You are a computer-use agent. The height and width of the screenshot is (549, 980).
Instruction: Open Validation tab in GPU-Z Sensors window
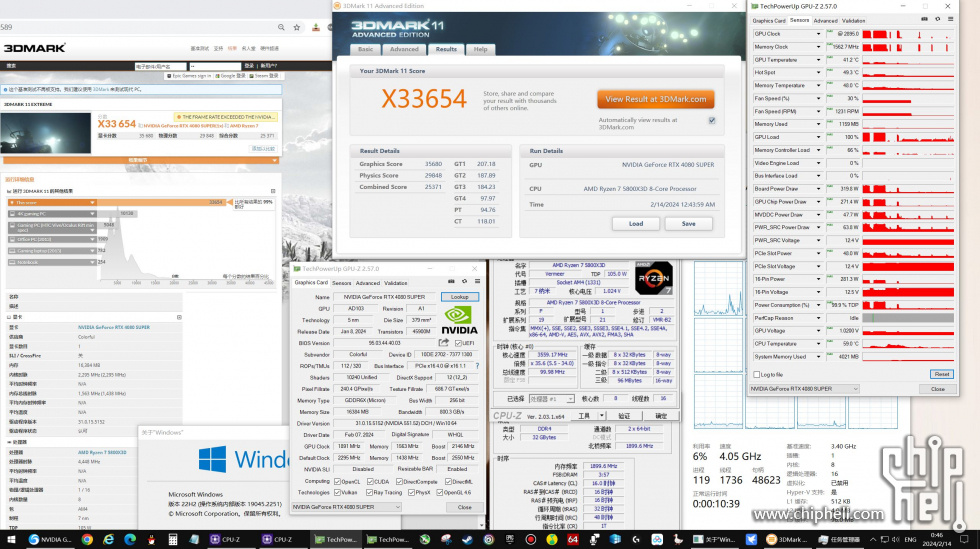tap(853, 21)
